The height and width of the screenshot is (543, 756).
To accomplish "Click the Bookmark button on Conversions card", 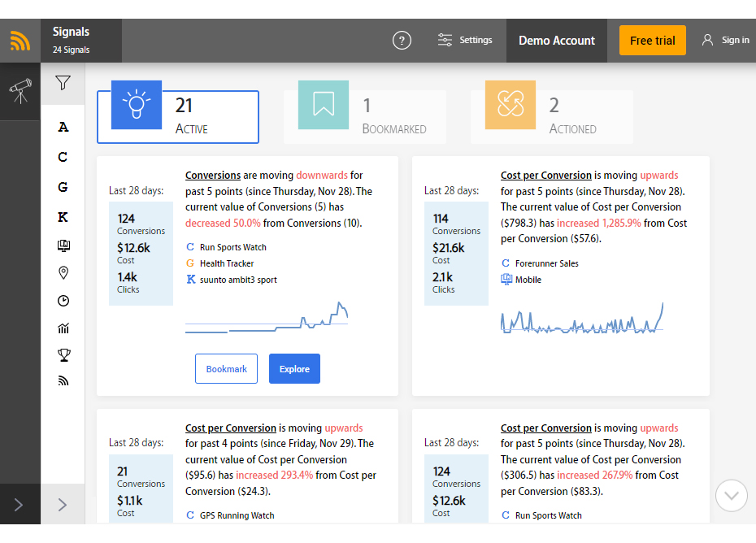I will pos(226,369).
